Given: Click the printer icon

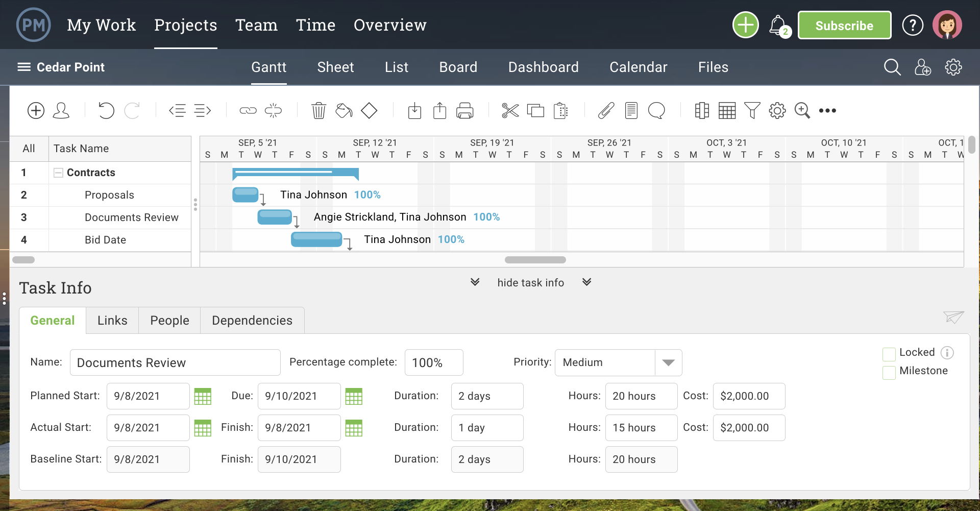Looking at the screenshot, I should tap(465, 111).
